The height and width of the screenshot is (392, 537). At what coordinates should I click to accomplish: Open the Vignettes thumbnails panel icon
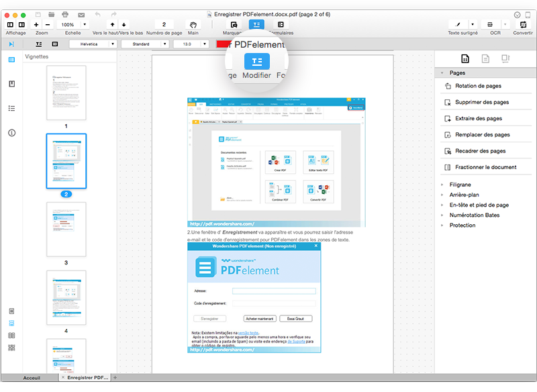tap(11, 60)
